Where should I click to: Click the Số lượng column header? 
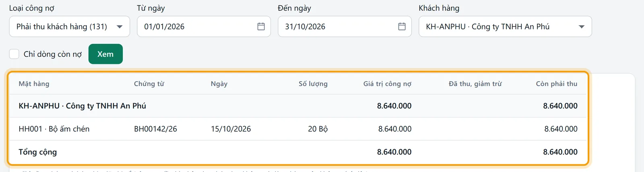(x=313, y=84)
